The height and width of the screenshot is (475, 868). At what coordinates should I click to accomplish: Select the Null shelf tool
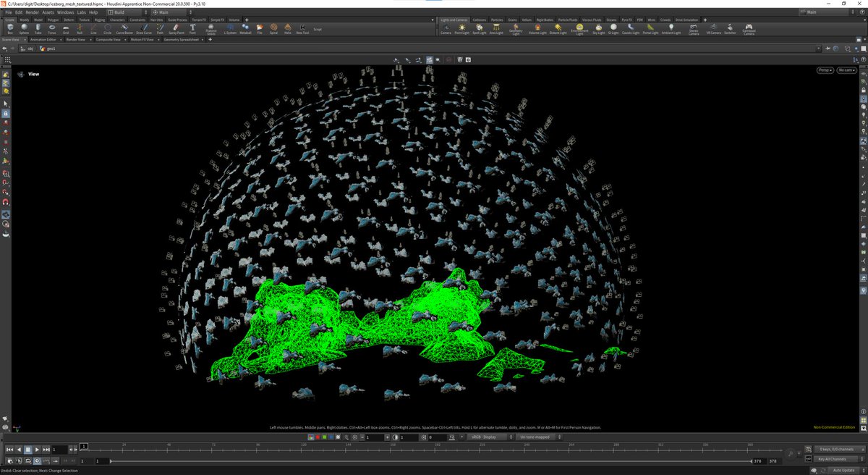point(80,29)
